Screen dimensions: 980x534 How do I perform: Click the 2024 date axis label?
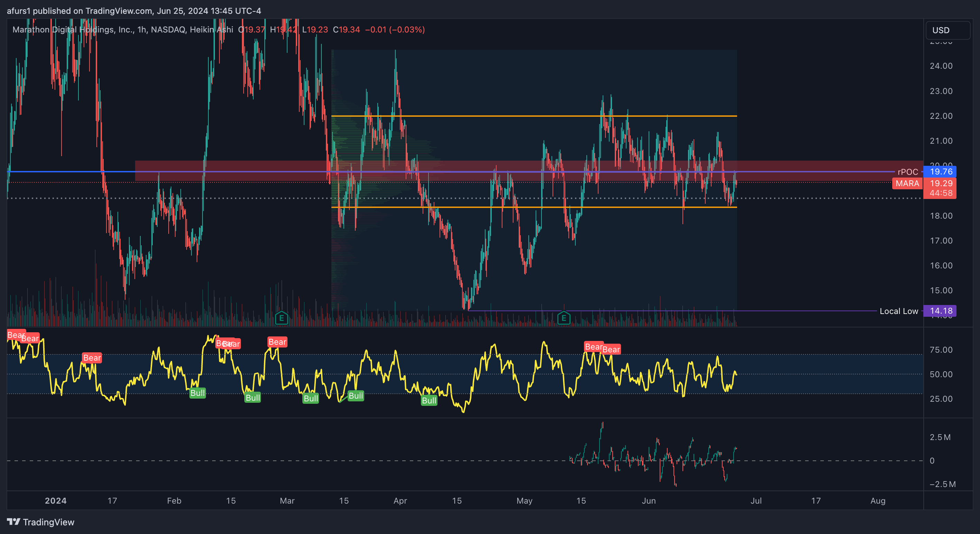tap(56, 500)
